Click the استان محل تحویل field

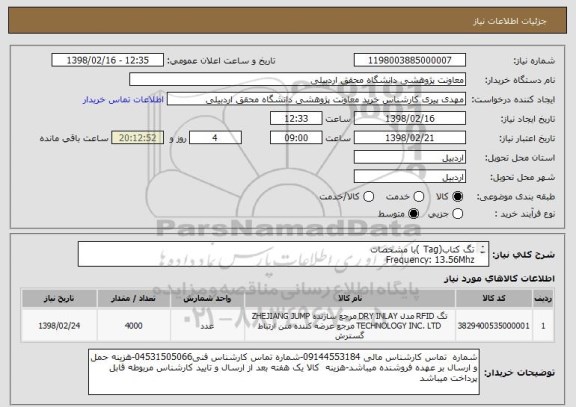tap(410, 158)
